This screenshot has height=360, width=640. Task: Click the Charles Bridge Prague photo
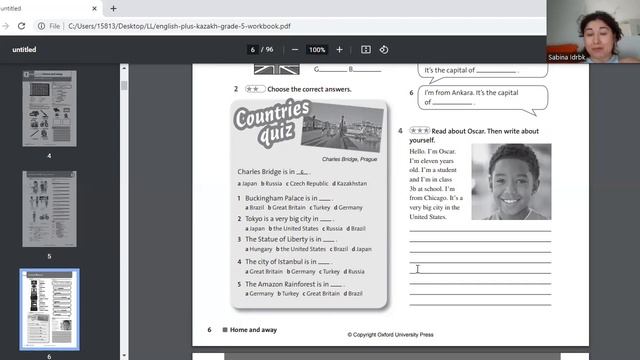342,127
